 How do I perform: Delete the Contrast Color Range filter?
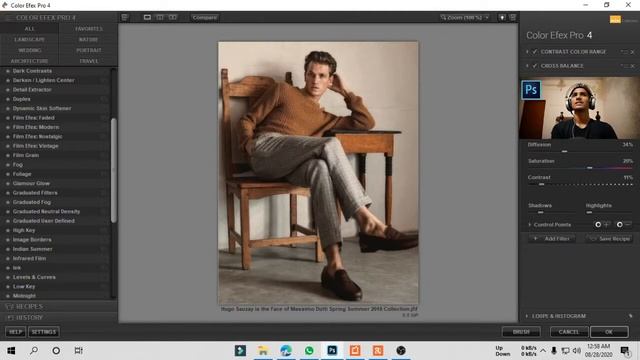[633, 52]
